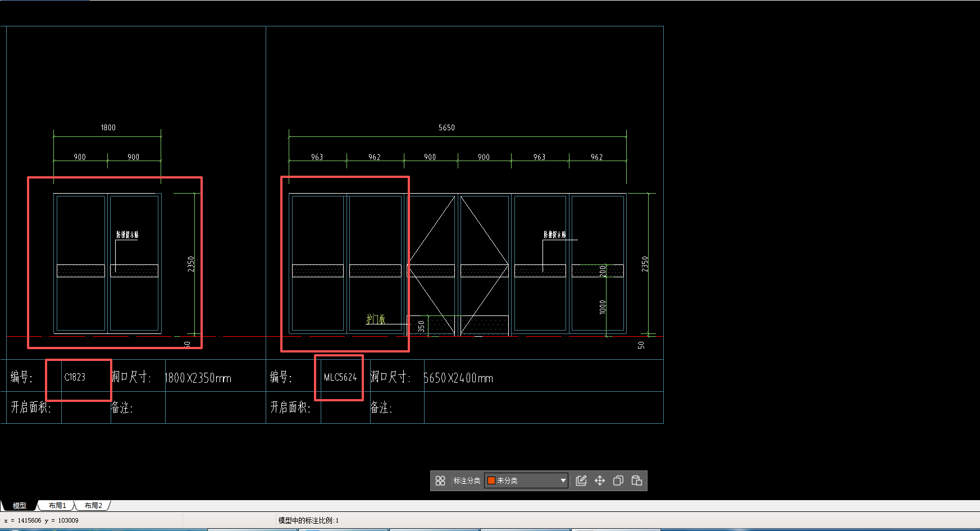Image resolution: width=980 pixels, height=531 pixels.
Task: Click the 洞口尺寸 label beside 5650X2400mm
Action: coord(390,377)
